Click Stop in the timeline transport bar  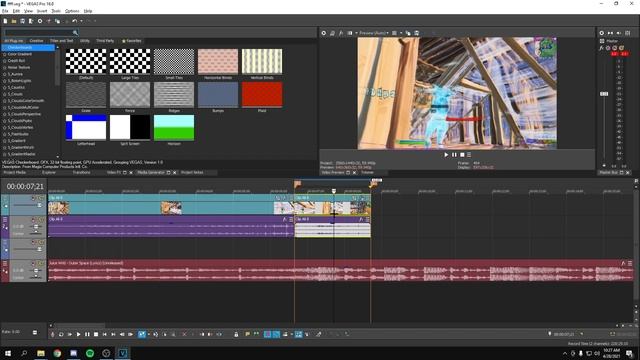point(96,334)
